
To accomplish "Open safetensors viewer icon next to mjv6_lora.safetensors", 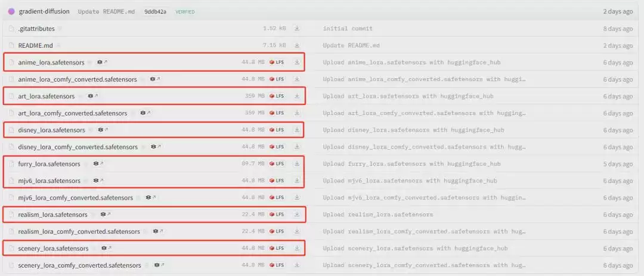I will pyautogui.click(x=98, y=180).
